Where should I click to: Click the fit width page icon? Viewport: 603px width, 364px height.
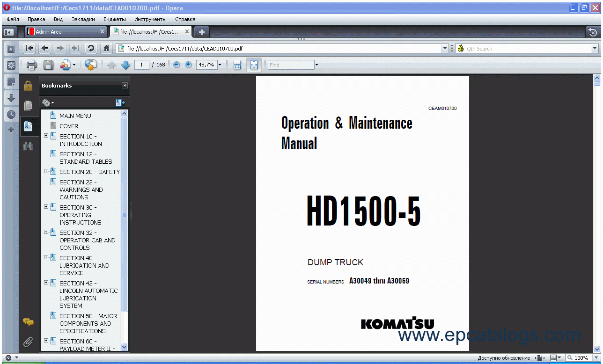[x=237, y=65]
